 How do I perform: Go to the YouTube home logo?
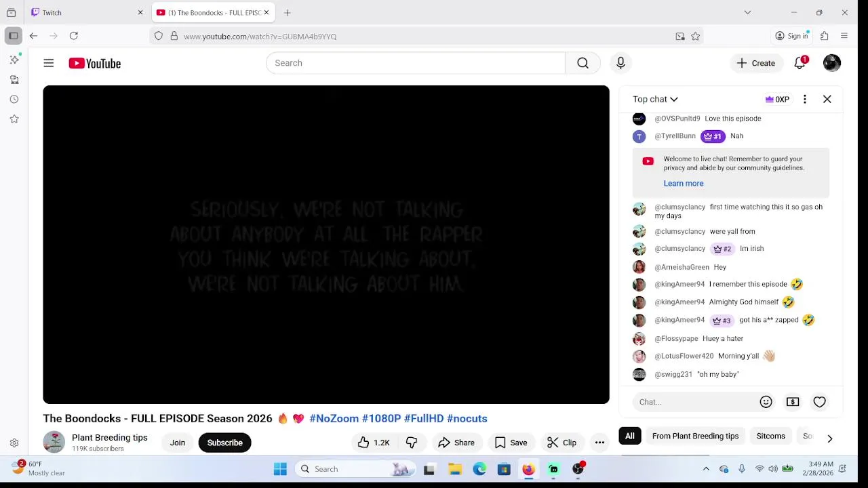click(94, 63)
